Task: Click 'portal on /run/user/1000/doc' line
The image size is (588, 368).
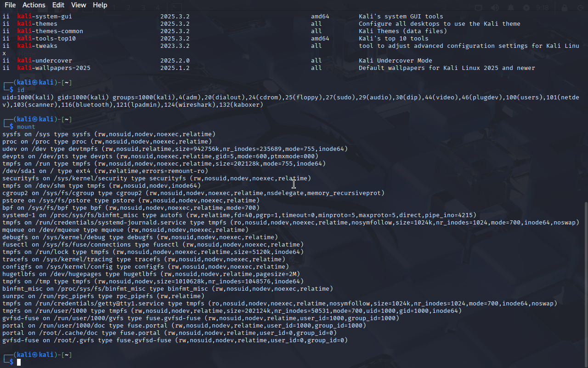Action: pyautogui.click(x=184, y=326)
